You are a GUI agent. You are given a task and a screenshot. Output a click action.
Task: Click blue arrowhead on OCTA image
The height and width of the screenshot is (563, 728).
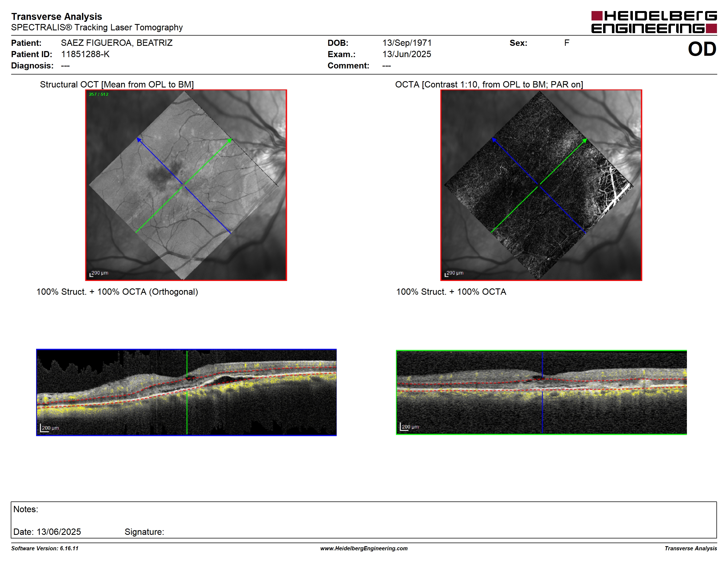click(x=494, y=140)
